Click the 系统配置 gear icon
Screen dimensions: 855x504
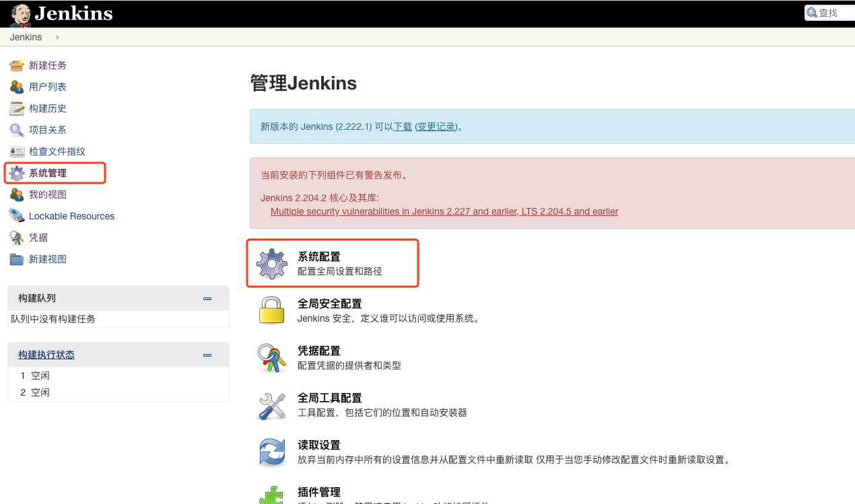(x=272, y=264)
